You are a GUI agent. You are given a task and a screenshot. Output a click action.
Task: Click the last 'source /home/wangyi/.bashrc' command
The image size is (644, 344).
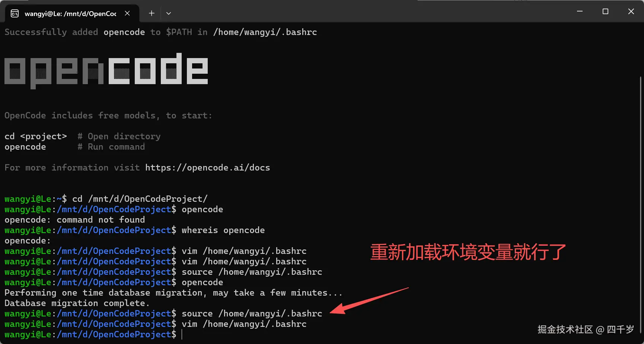(x=252, y=314)
